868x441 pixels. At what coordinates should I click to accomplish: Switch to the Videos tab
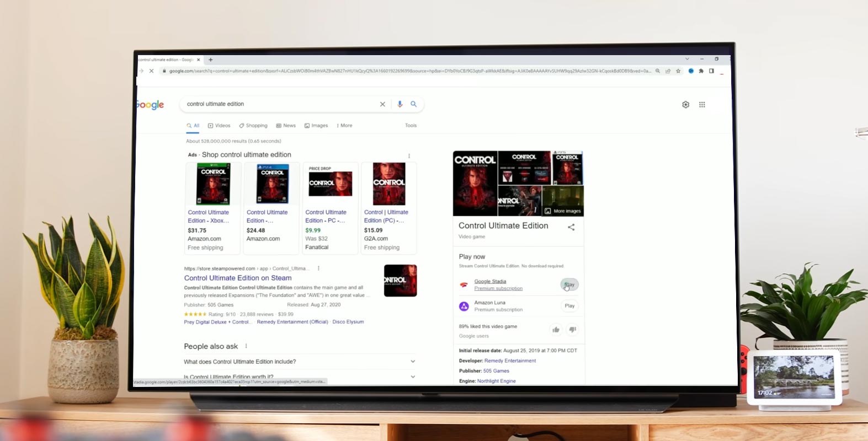219,126
